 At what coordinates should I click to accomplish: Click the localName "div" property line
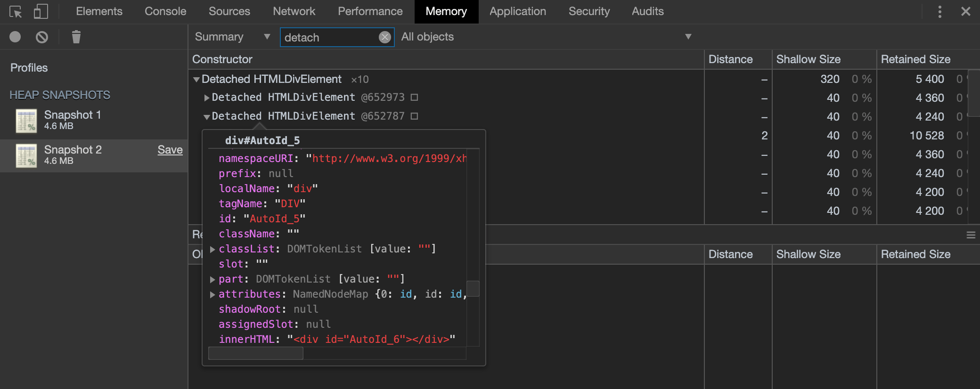click(268, 189)
